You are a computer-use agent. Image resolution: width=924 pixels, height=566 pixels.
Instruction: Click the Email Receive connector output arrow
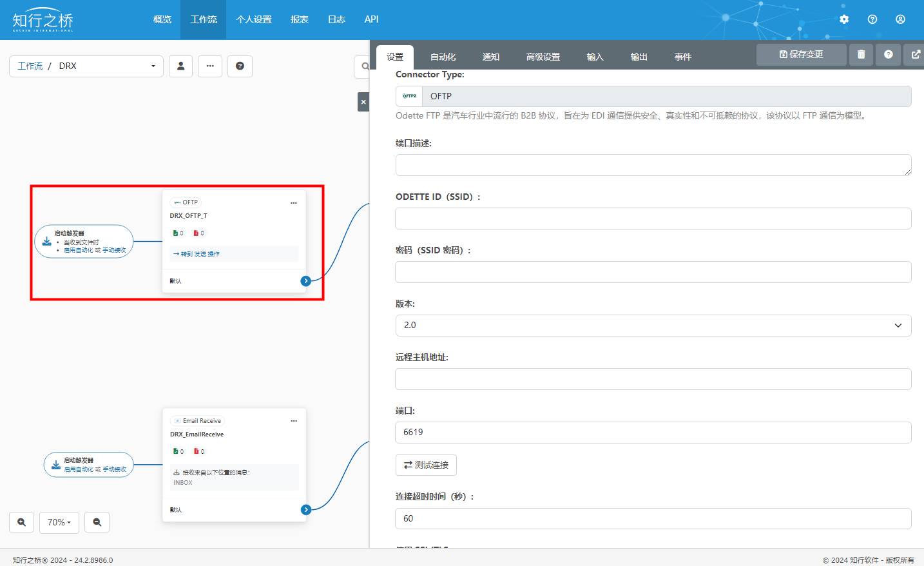pos(306,510)
